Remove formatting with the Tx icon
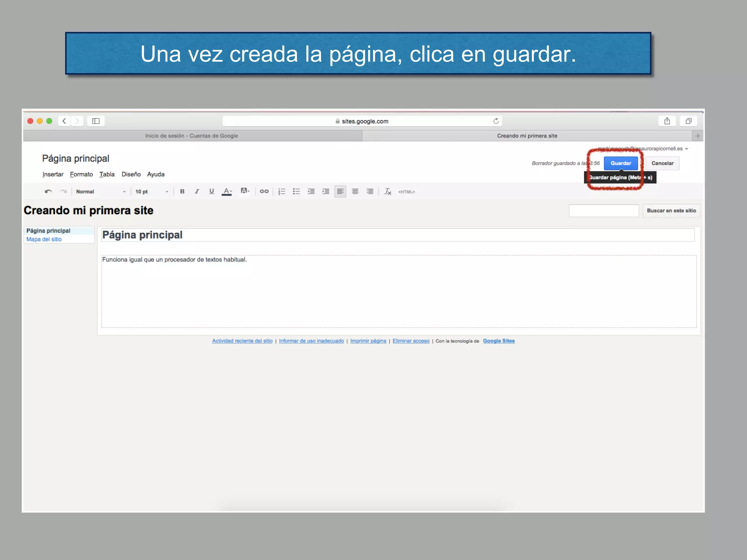 pyautogui.click(x=388, y=191)
